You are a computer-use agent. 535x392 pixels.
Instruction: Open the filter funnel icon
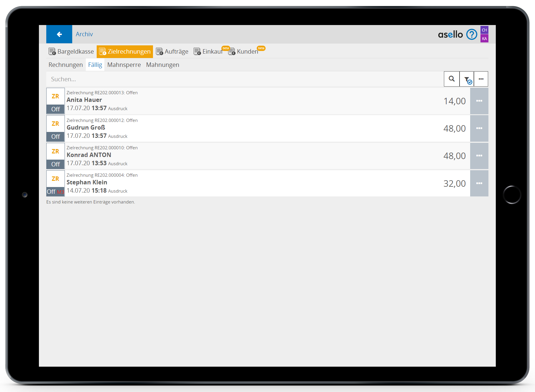point(467,79)
